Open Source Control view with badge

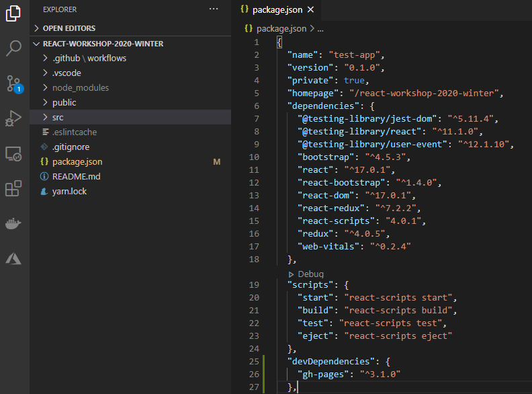click(15, 84)
